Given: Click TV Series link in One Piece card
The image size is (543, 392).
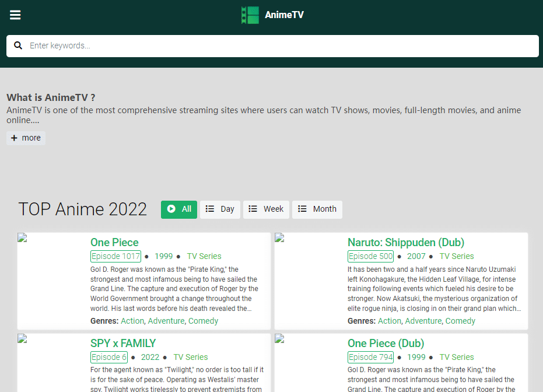Looking at the screenshot, I should [204, 256].
